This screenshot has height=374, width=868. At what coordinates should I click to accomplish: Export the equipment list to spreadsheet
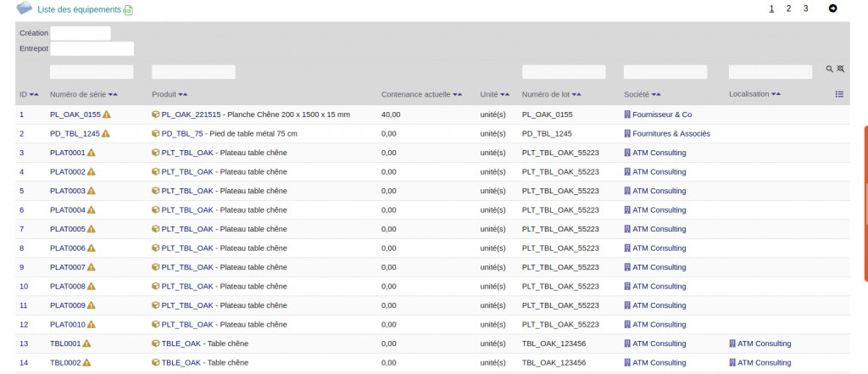point(128,10)
